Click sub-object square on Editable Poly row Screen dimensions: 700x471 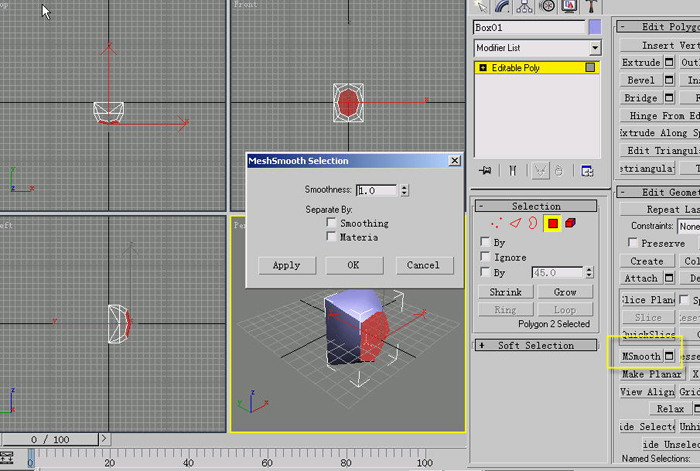click(x=590, y=67)
